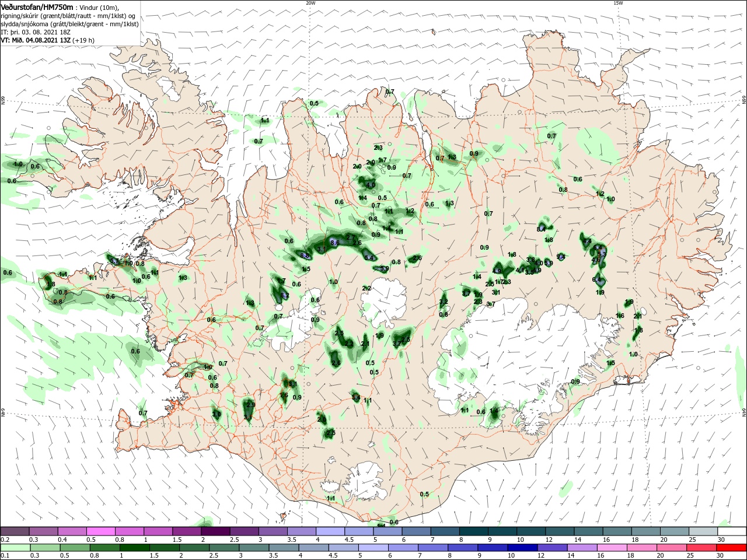Click the '5.4' precipitation value on map

pyautogui.click(x=369, y=258)
